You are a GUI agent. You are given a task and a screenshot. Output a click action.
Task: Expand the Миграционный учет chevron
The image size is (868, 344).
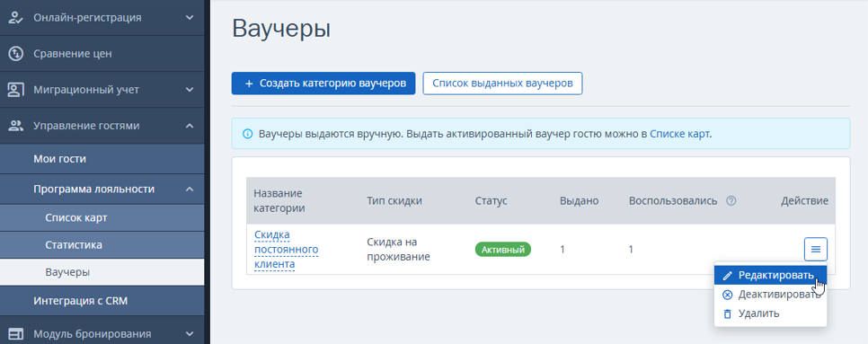(x=190, y=90)
